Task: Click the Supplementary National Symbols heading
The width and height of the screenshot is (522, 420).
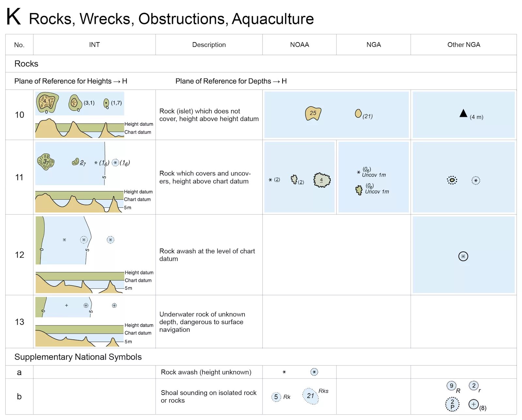Action: click(78, 357)
